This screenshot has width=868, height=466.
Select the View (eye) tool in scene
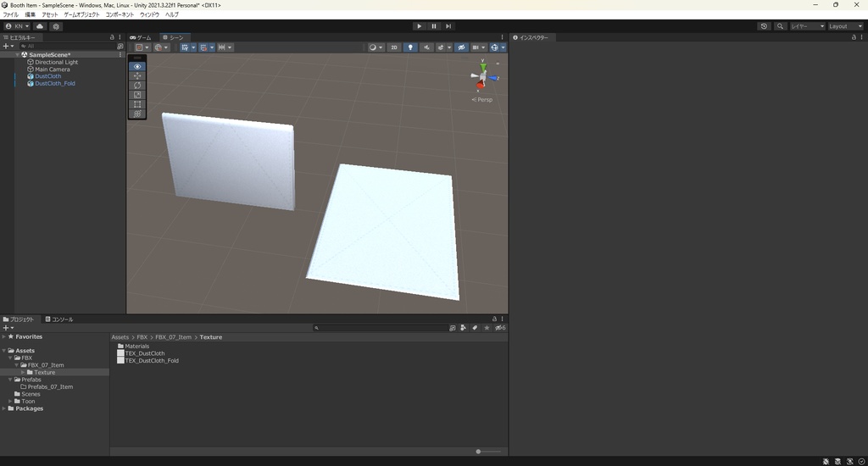click(137, 66)
